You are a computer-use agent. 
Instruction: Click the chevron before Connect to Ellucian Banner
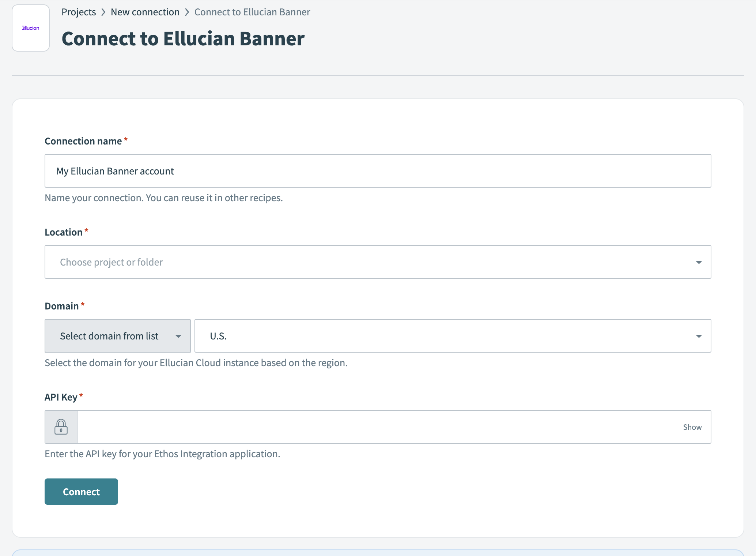tap(187, 12)
